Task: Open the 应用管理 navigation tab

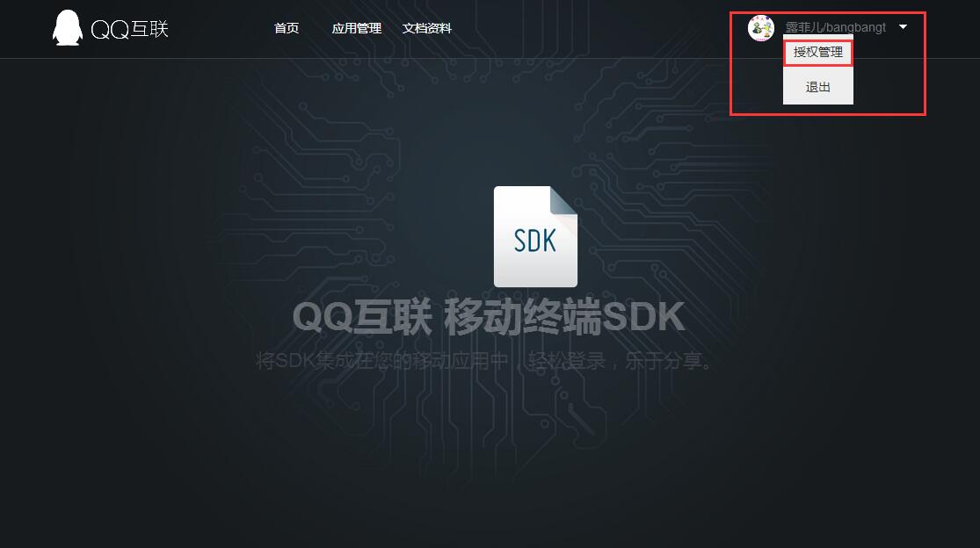Action: point(356,28)
